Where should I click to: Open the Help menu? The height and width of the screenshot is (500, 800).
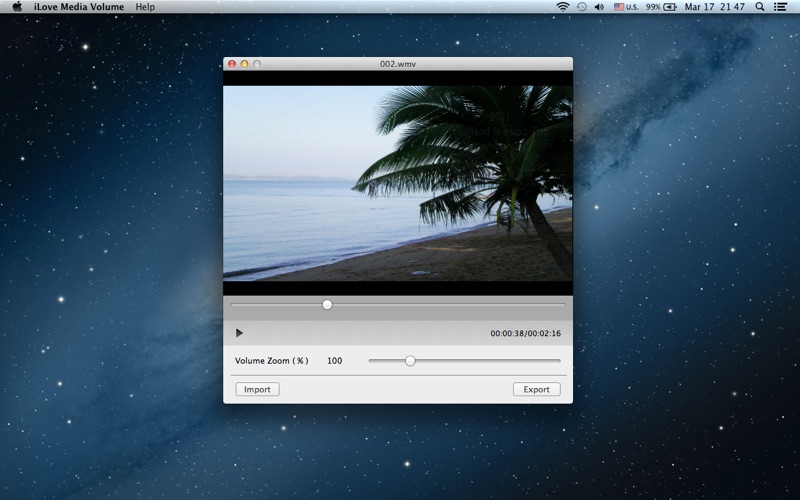coord(145,7)
